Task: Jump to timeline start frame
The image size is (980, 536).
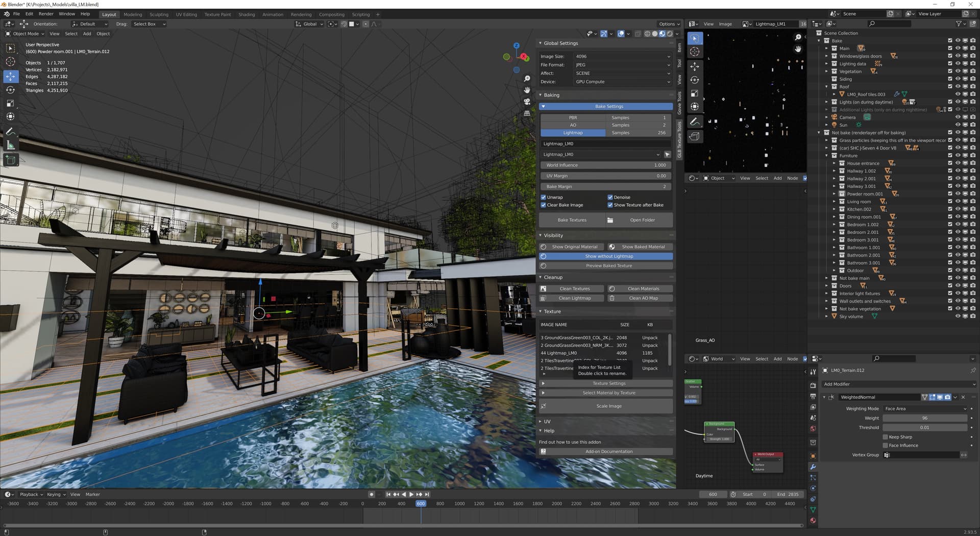Action: [388, 494]
